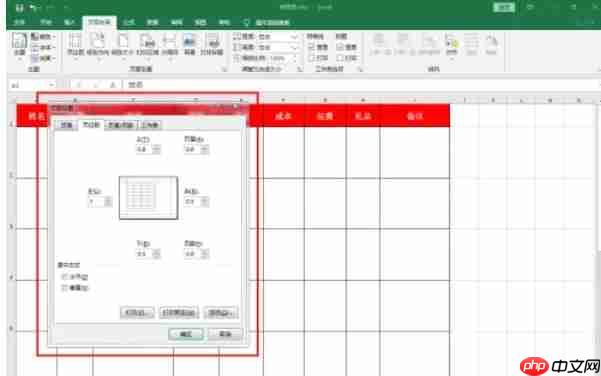Image resolution: width=601 pixels, height=376 pixels.
Task: Switch to the Insert ribbon tab
Action: click(69, 23)
